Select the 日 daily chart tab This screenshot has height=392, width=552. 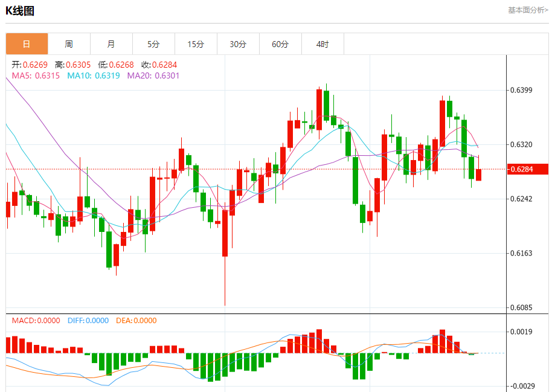point(27,44)
